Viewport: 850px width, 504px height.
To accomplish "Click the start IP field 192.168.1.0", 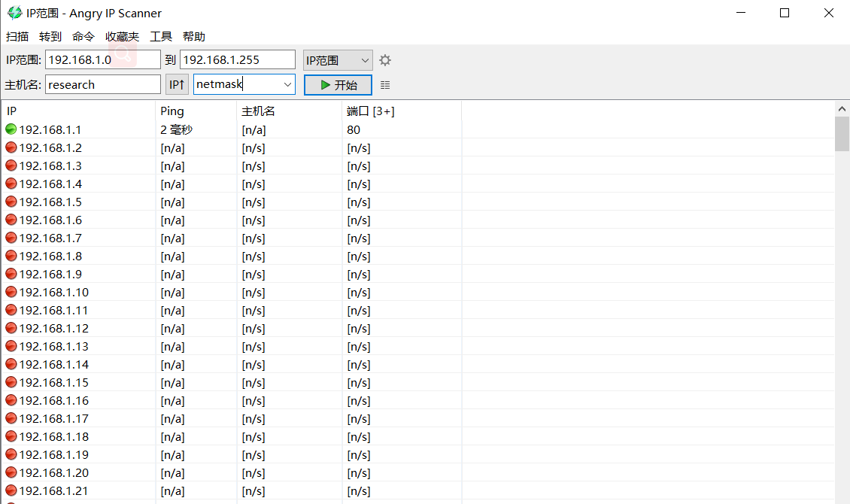I will (103, 59).
